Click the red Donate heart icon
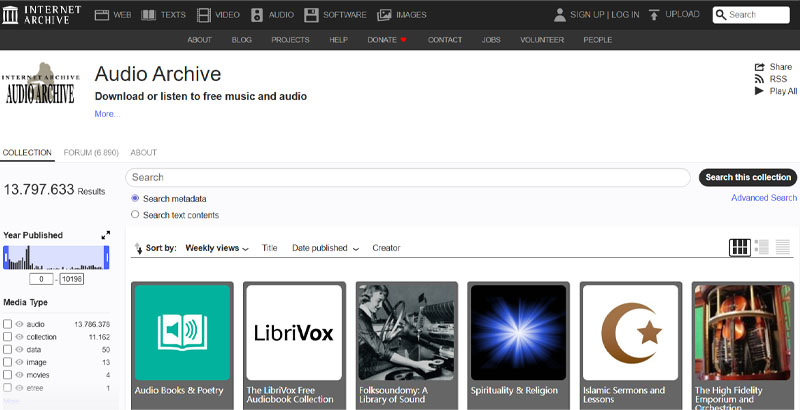This screenshot has height=410, width=800. coord(404,40)
